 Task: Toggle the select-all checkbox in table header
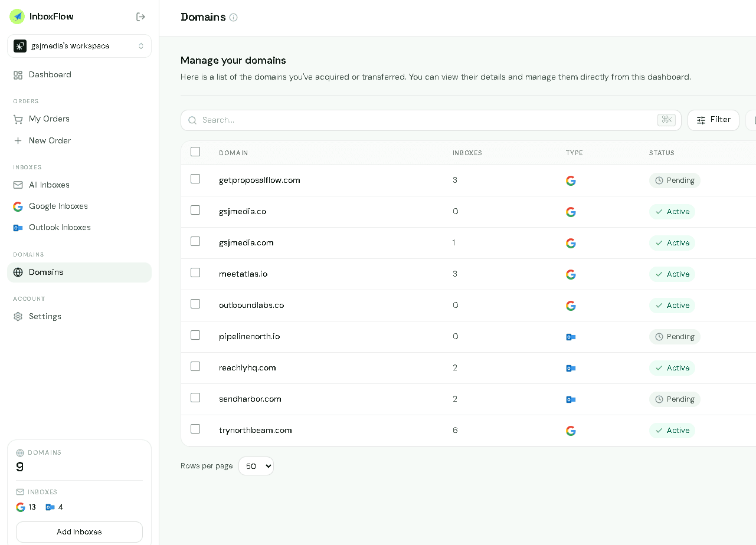tap(195, 152)
